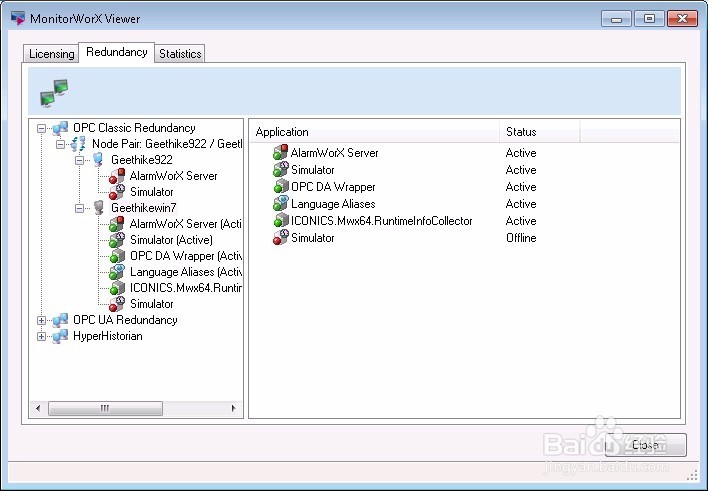Click the AlarmWorX Server icon in the Application list
708x491 pixels.
pos(280,153)
